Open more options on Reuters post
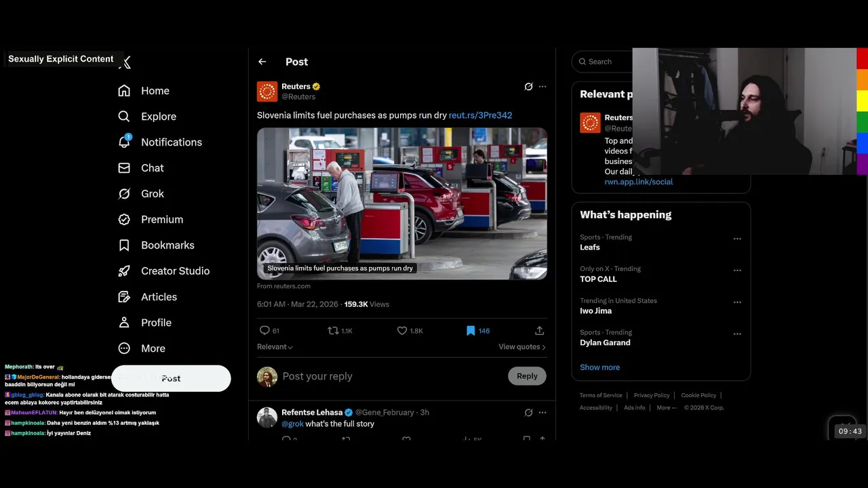The image size is (868, 488). point(542,87)
